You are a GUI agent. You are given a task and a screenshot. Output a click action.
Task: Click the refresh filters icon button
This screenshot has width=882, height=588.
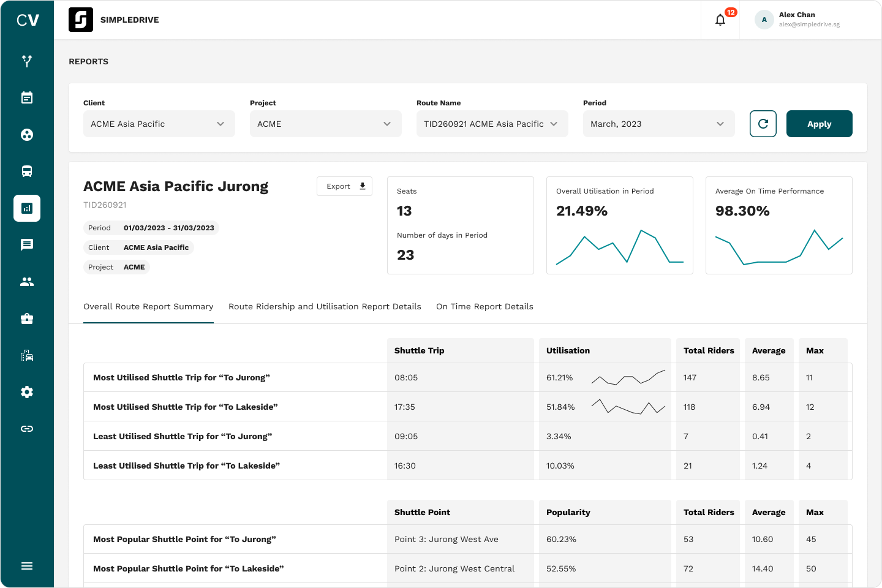(763, 124)
